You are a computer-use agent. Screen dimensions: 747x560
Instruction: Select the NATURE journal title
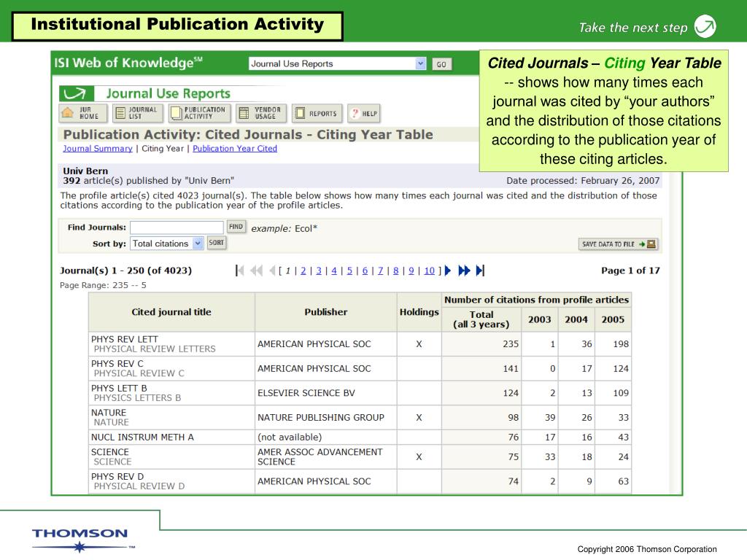[x=109, y=413]
